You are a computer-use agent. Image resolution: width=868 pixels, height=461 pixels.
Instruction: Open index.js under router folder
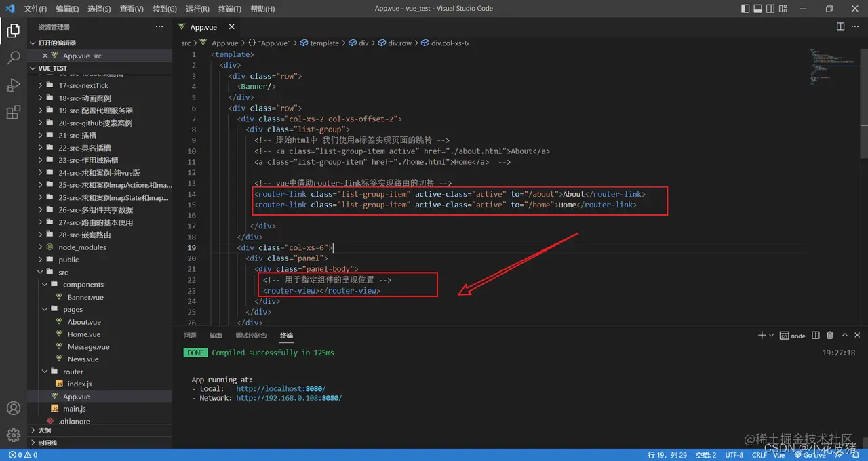(x=79, y=384)
